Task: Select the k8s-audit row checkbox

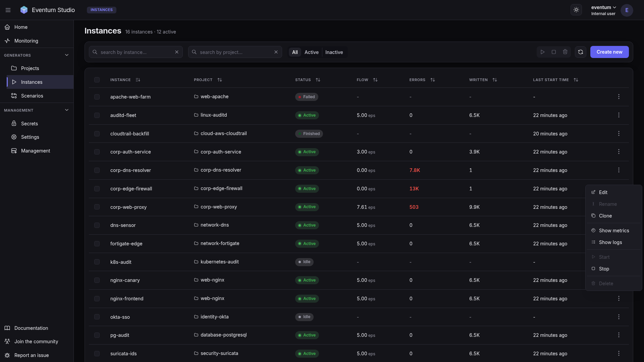Action: click(97, 262)
